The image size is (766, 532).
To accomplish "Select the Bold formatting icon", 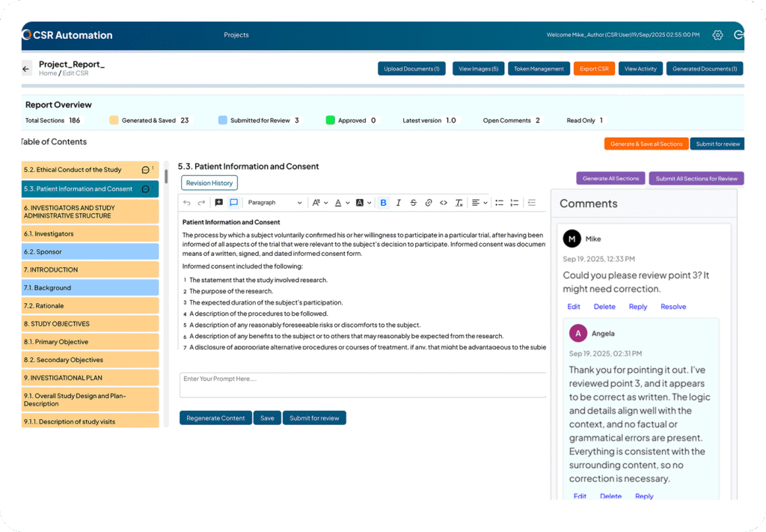I will pos(383,202).
